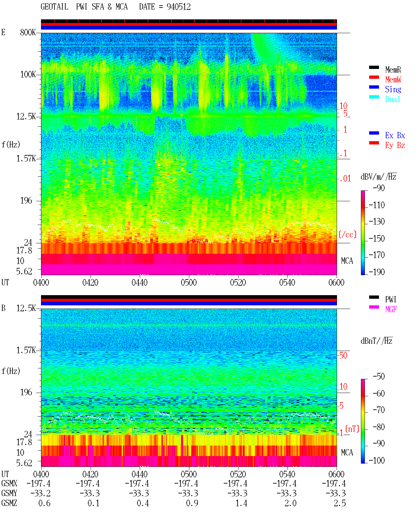Click the PWI legend label text
The width and height of the screenshot is (420, 523).
[391, 299]
